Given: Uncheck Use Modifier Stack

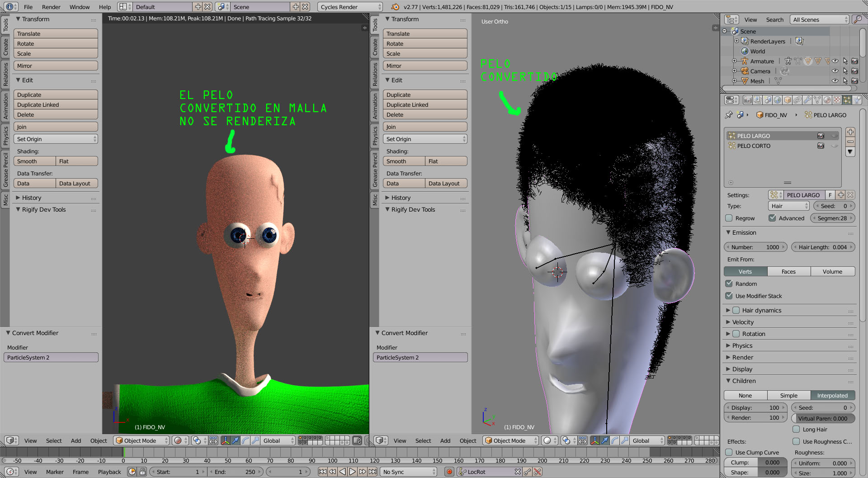Looking at the screenshot, I should click(729, 296).
